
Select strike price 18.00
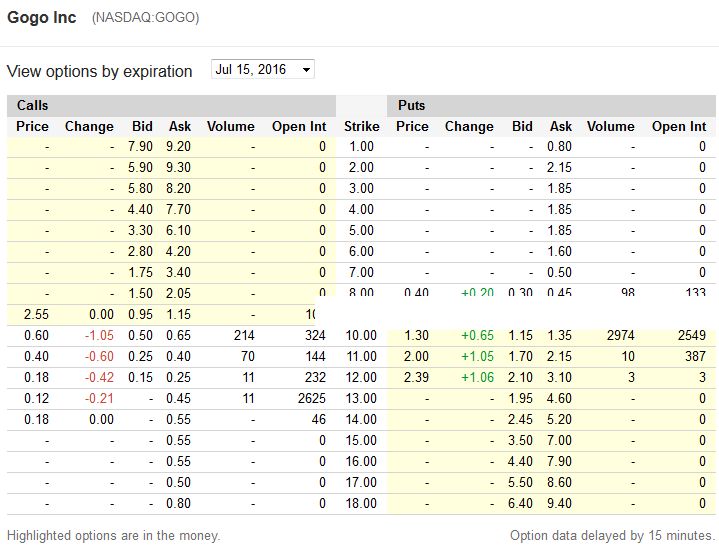[361, 504]
